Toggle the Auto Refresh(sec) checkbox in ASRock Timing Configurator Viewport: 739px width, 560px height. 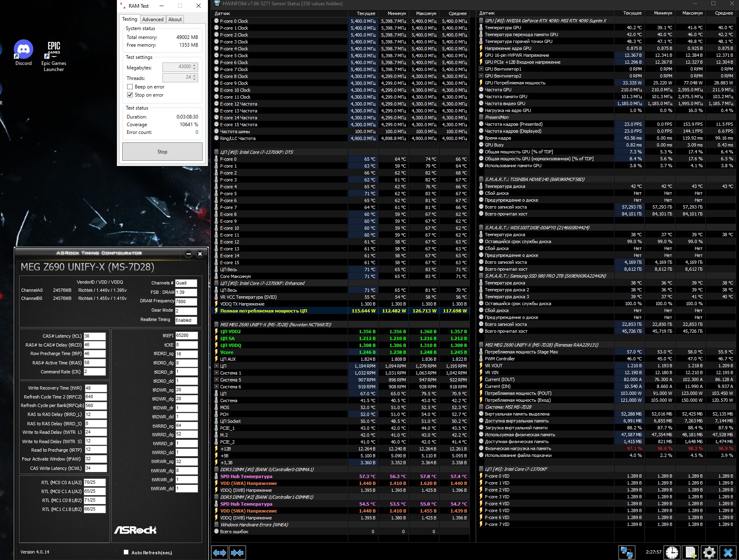point(126,552)
